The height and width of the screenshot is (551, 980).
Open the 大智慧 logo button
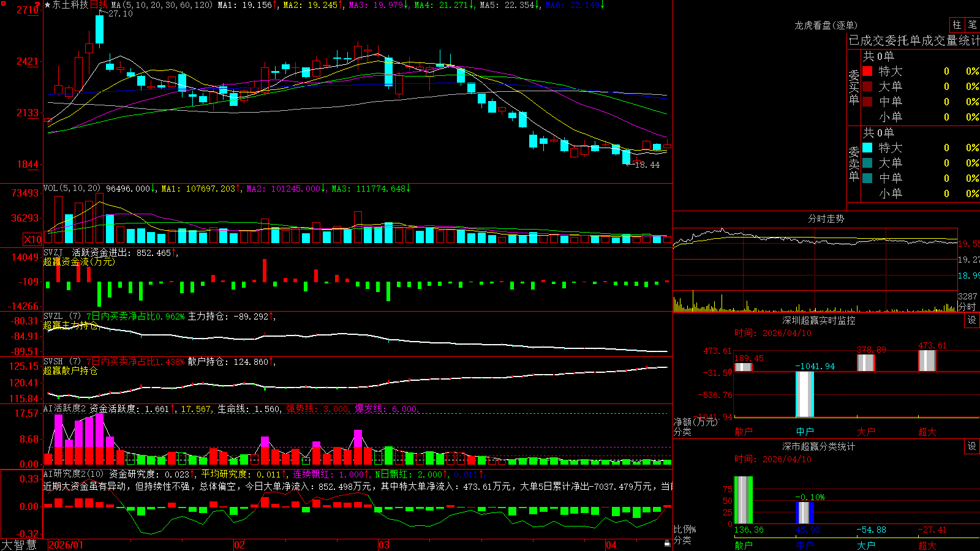pos(19,545)
